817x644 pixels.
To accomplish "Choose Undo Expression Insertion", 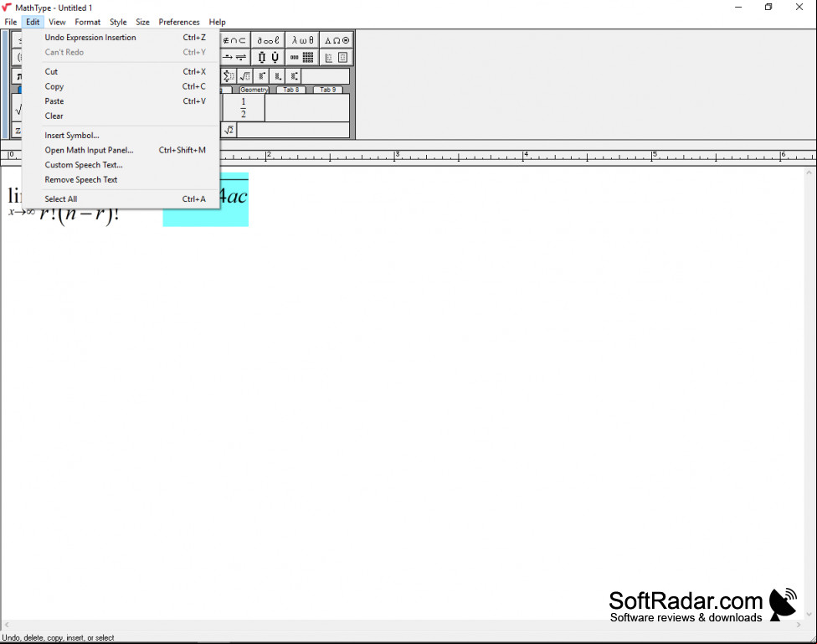I will pos(121,38).
